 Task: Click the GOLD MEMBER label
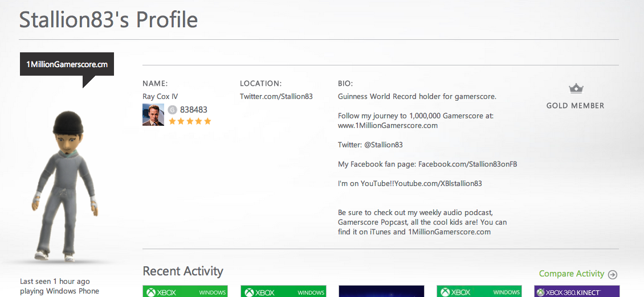click(x=576, y=105)
